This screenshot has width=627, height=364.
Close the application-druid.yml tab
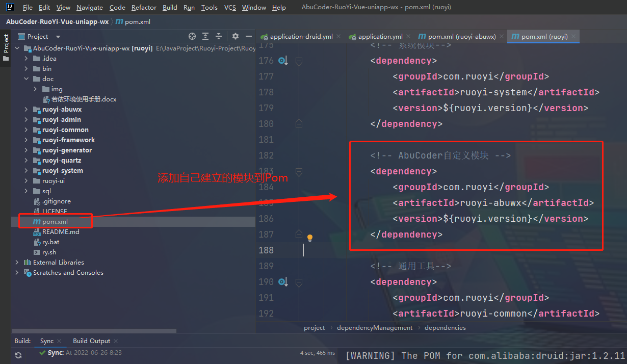[x=339, y=37]
